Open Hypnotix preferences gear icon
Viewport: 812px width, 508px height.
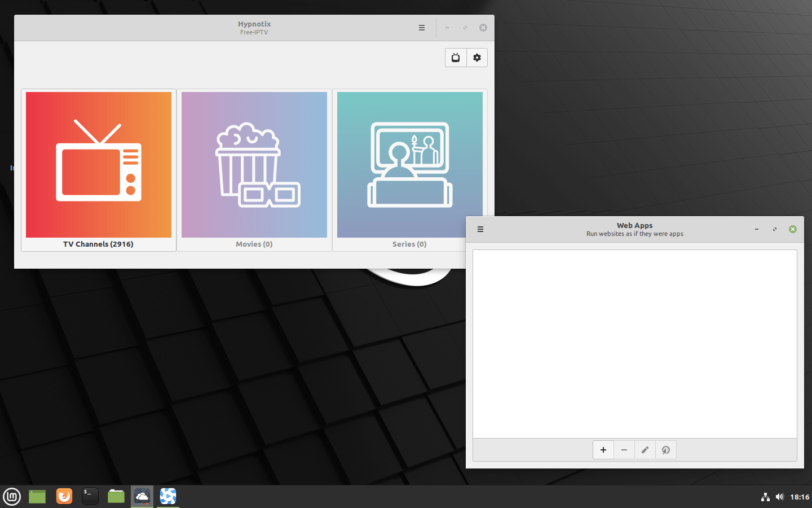coord(477,58)
